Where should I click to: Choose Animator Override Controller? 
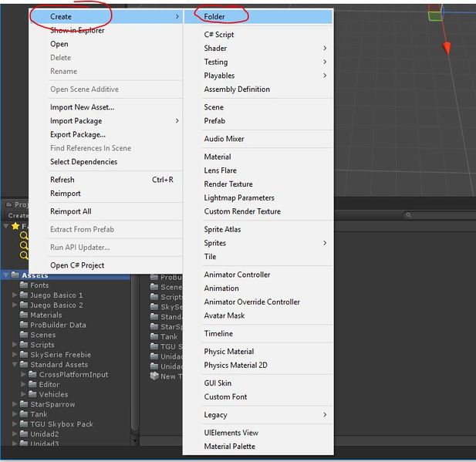252,302
